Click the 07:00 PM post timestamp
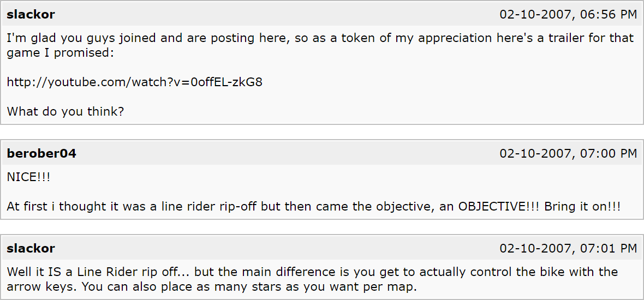This screenshot has width=644, height=300. click(x=568, y=154)
